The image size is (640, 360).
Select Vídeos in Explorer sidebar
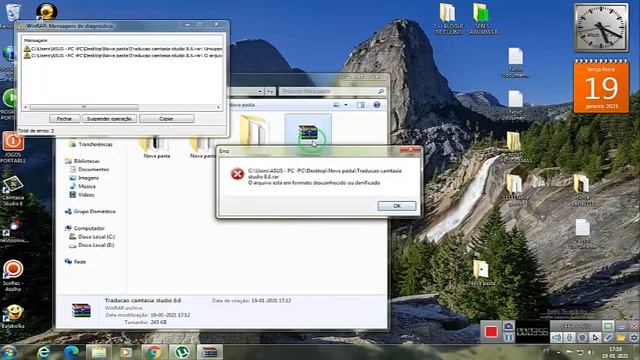point(82,195)
